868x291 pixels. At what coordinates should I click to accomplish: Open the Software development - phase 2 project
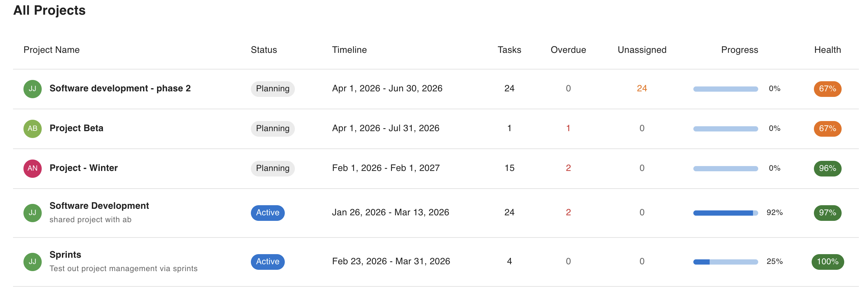120,88
